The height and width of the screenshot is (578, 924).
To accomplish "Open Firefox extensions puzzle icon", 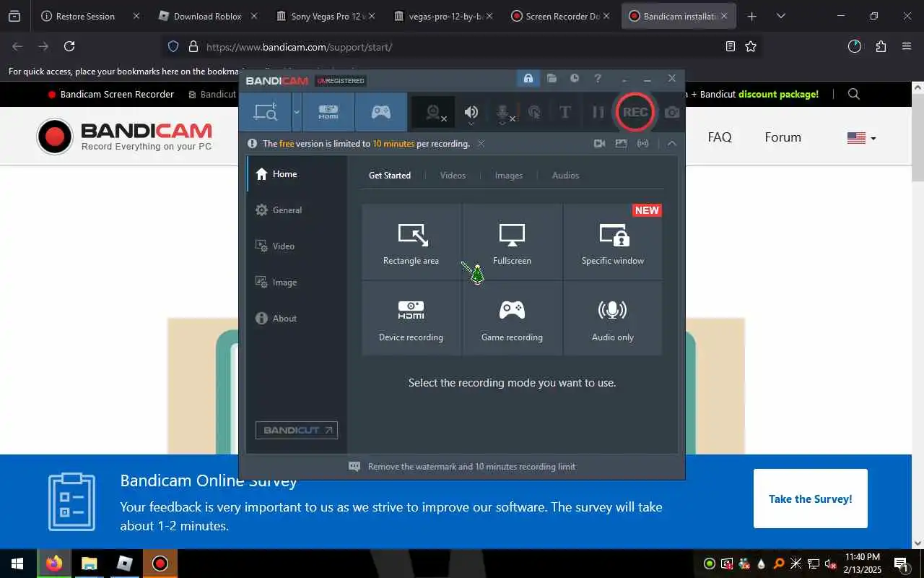I will tap(881, 46).
